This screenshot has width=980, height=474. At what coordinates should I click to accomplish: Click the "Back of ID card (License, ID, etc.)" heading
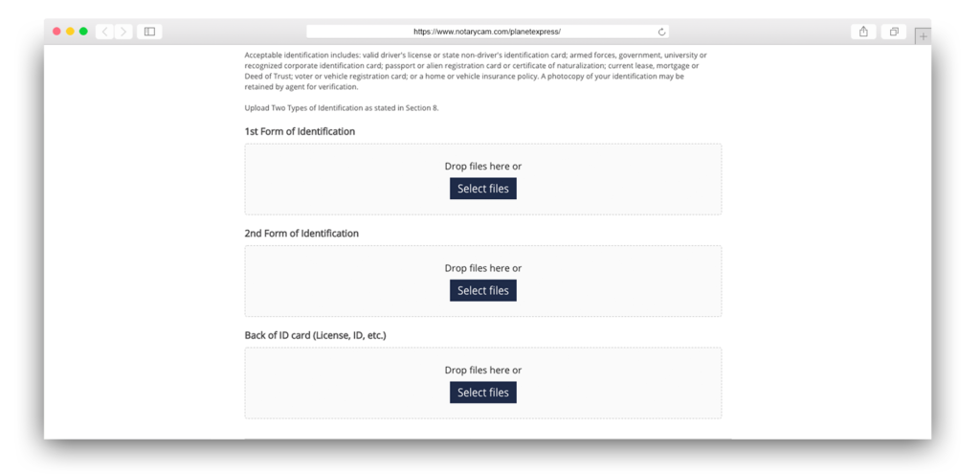(x=315, y=335)
